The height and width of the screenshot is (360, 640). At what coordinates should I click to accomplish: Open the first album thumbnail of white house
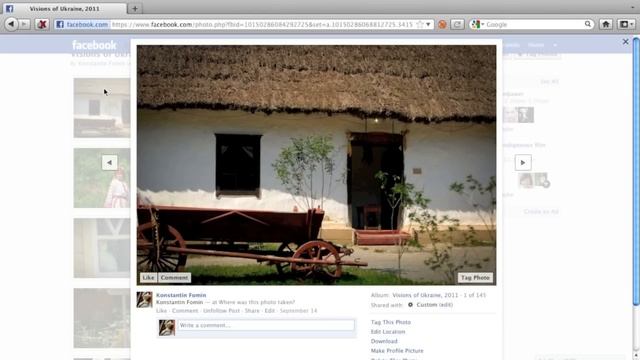[102, 108]
